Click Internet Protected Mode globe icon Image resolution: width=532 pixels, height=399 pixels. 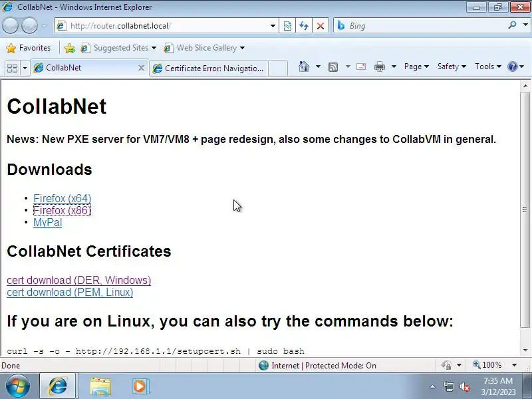263,365
